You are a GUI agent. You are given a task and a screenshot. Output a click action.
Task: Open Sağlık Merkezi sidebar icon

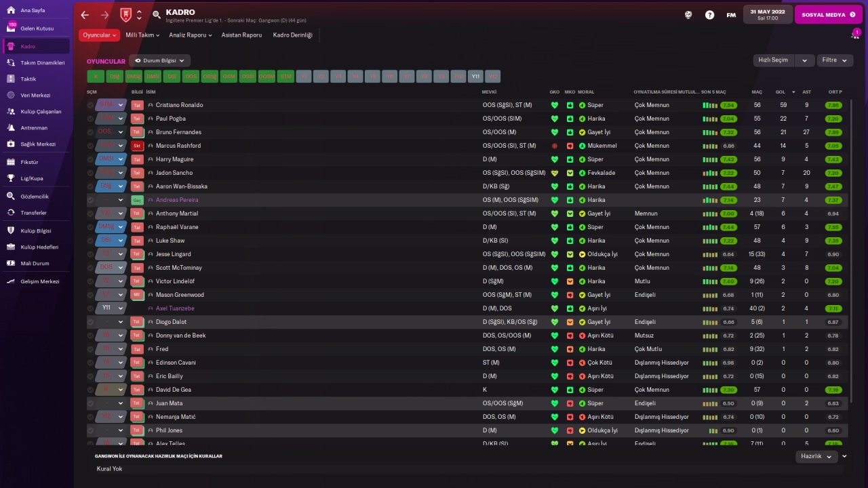11,144
